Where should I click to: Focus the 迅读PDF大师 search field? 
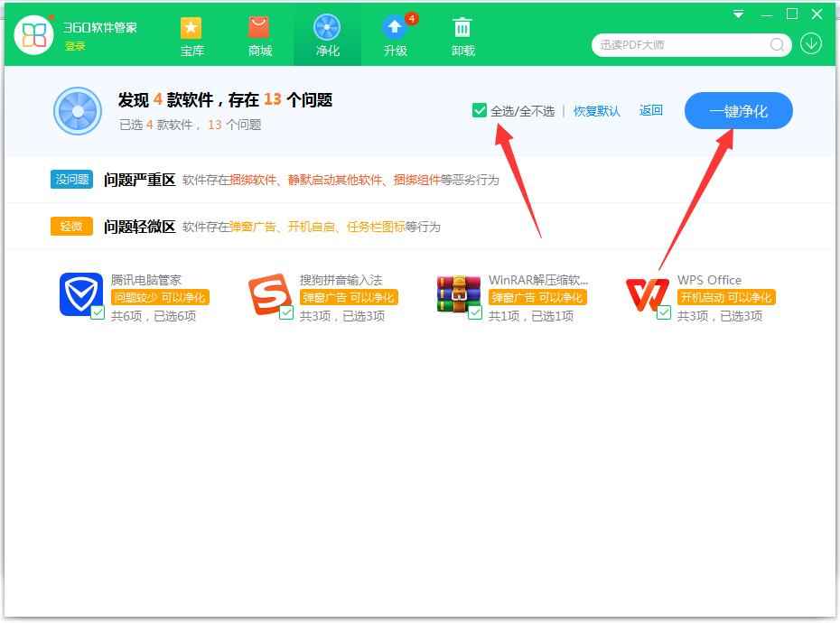[691, 45]
